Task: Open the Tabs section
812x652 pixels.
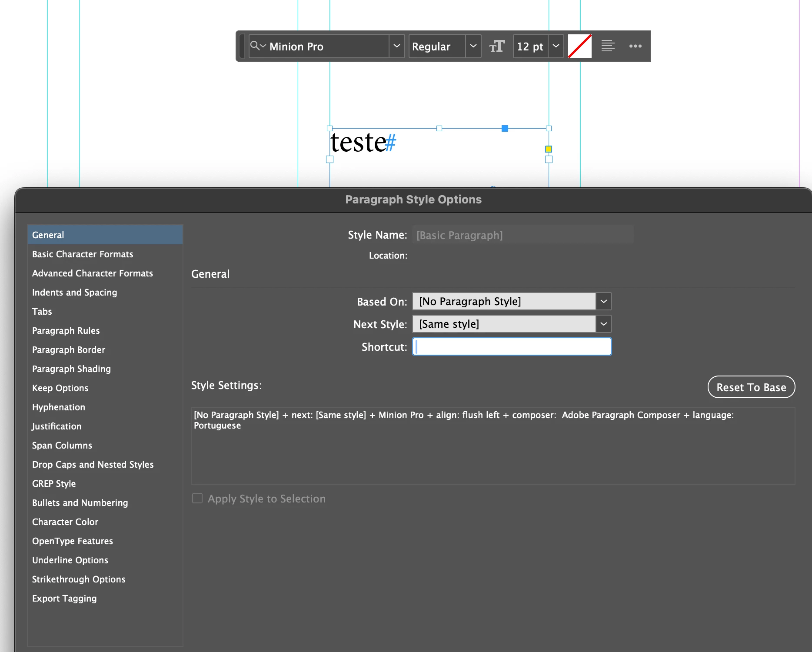Action: tap(105, 311)
